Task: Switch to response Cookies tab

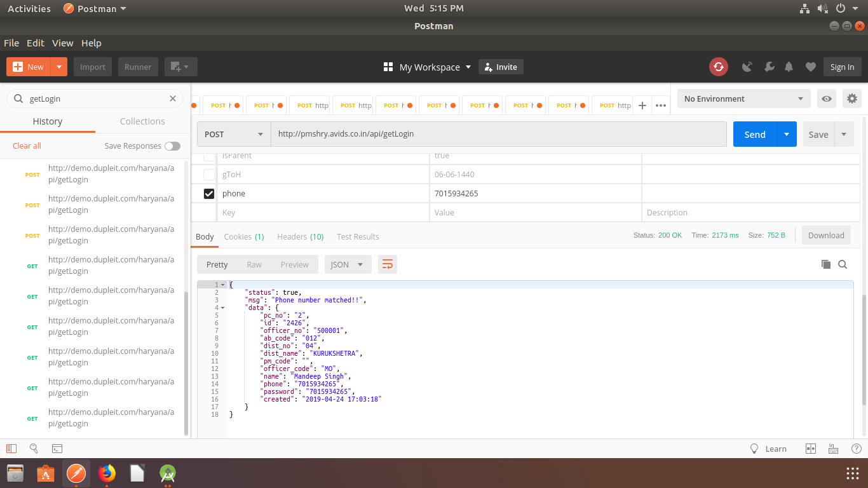Action: click(244, 236)
